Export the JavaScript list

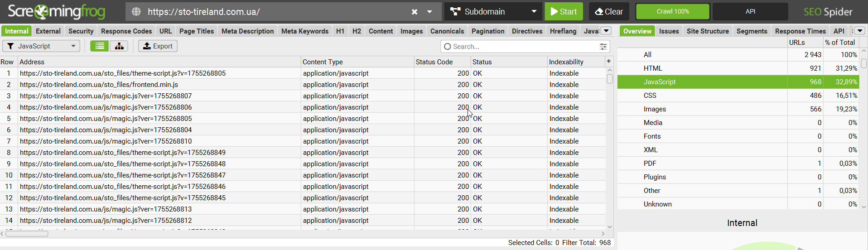click(158, 46)
